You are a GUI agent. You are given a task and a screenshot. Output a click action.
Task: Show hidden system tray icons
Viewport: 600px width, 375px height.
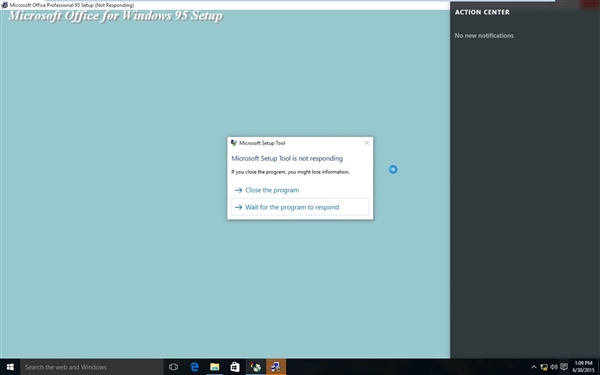click(534, 367)
